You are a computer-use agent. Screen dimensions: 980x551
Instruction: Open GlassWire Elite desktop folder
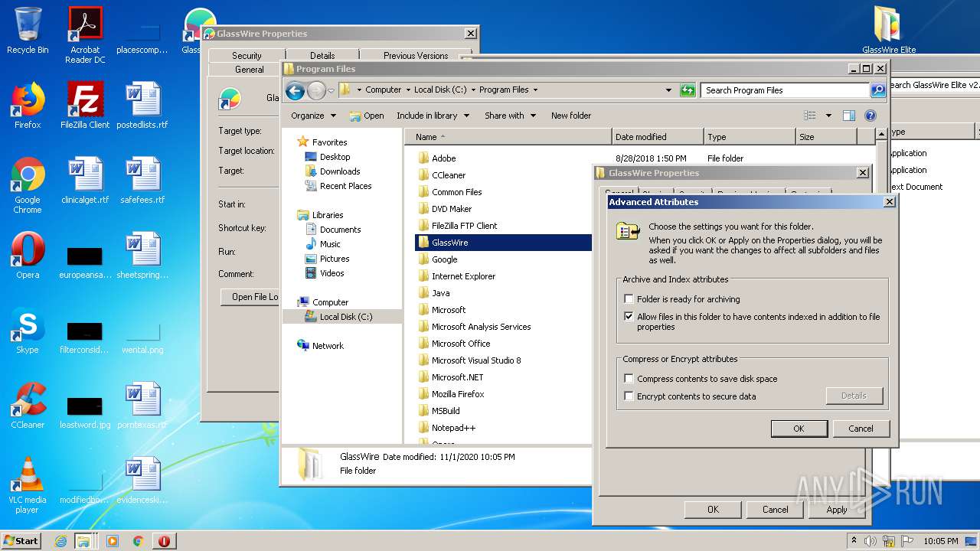[x=889, y=31]
